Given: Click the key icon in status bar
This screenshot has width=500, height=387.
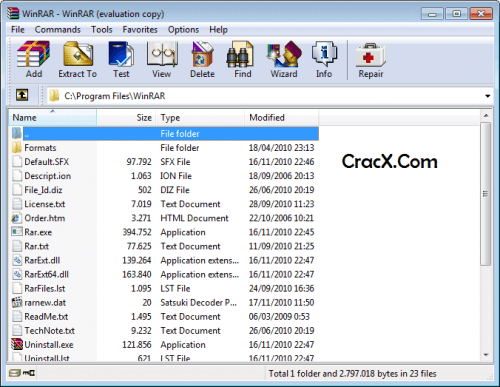Looking at the screenshot, I should click(x=29, y=373).
